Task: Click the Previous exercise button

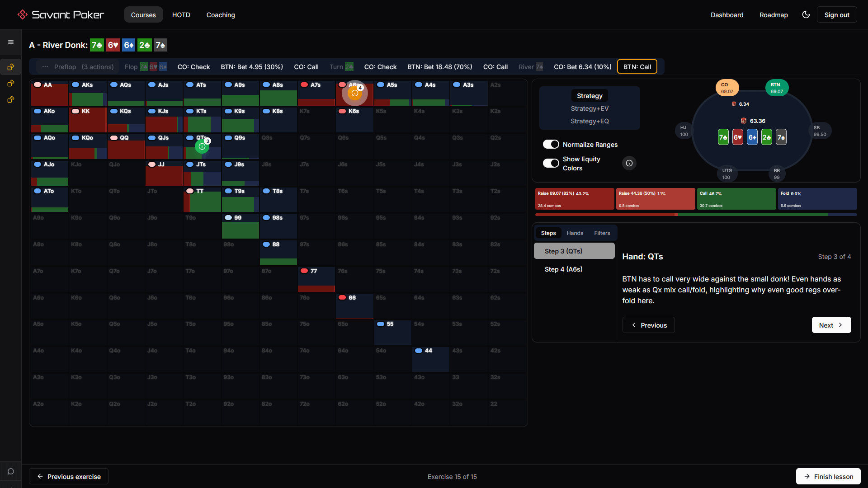Action: click(x=69, y=476)
